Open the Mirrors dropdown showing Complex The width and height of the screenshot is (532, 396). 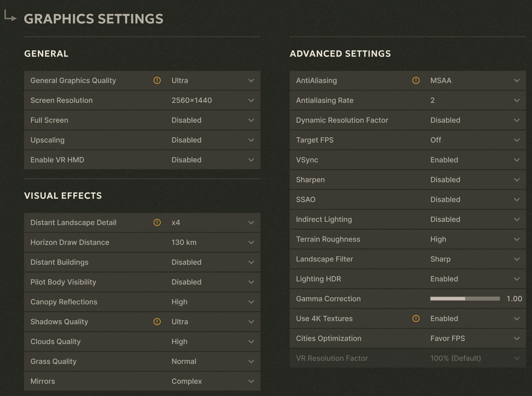pyautogui.click(x=213, y=381)
